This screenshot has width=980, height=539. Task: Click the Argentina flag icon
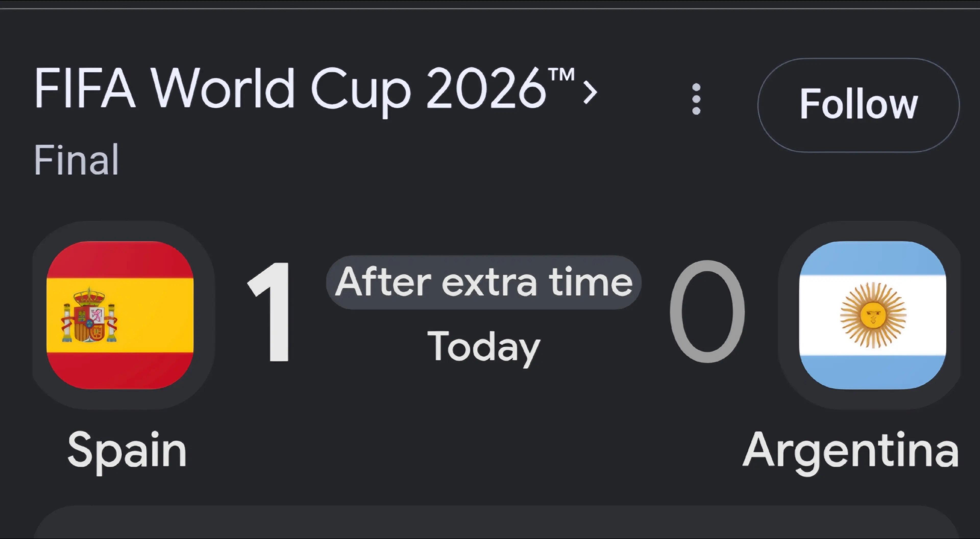click(x=872, y=315)
